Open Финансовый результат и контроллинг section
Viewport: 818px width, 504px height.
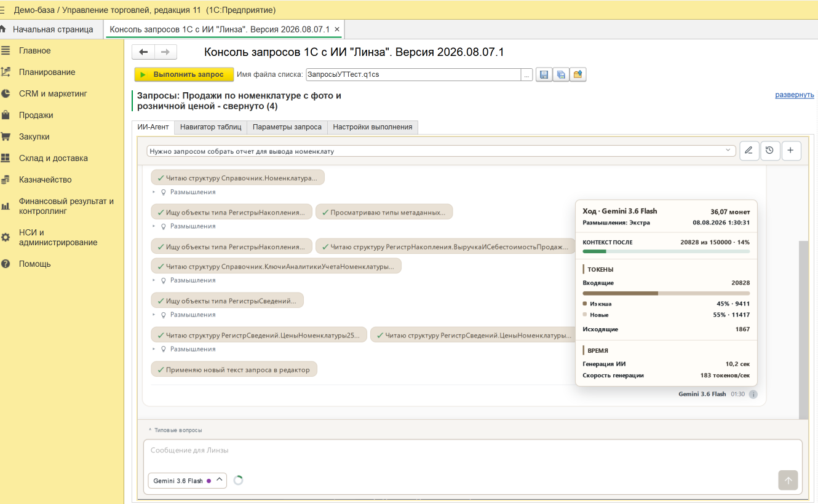coord(66,206)
